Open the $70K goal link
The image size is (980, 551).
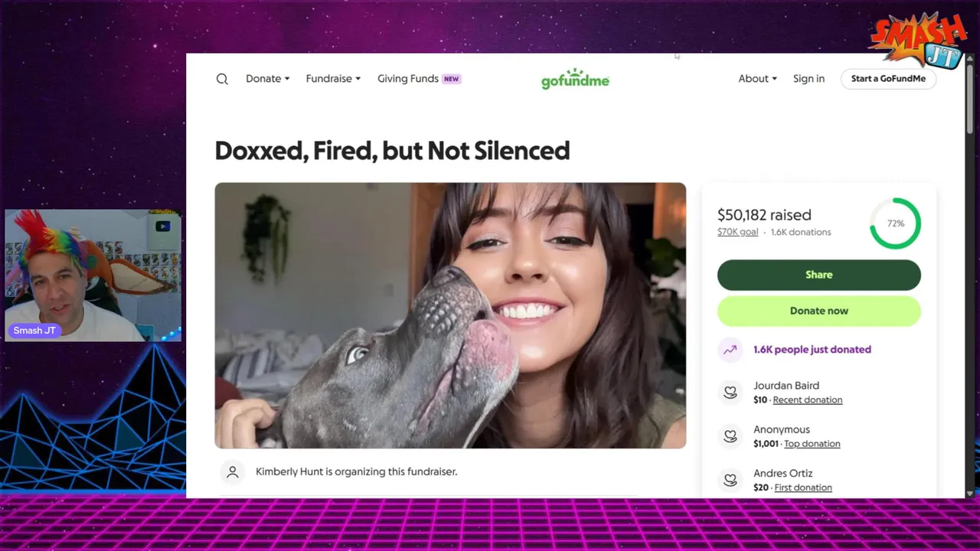point(737,232)
